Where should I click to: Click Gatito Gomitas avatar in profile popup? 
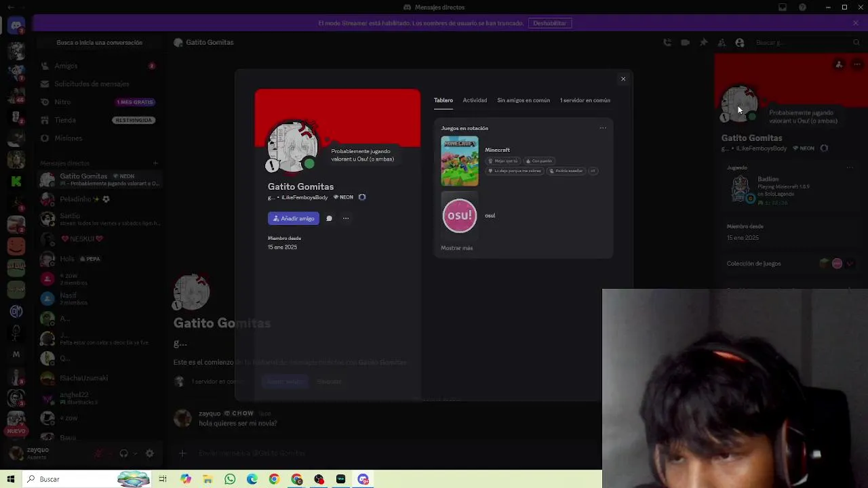pos(292,147)
